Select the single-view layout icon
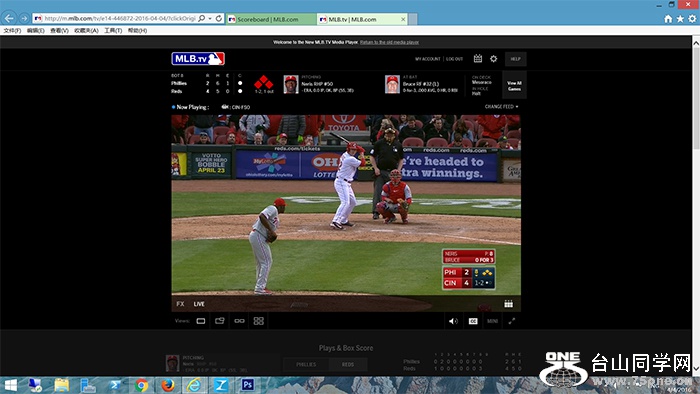Viewport: 700px width, 394px height. 201,321
